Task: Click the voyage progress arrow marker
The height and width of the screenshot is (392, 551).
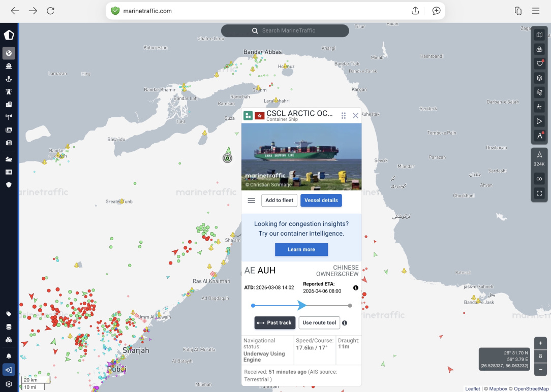Action: tap(302, 305)
